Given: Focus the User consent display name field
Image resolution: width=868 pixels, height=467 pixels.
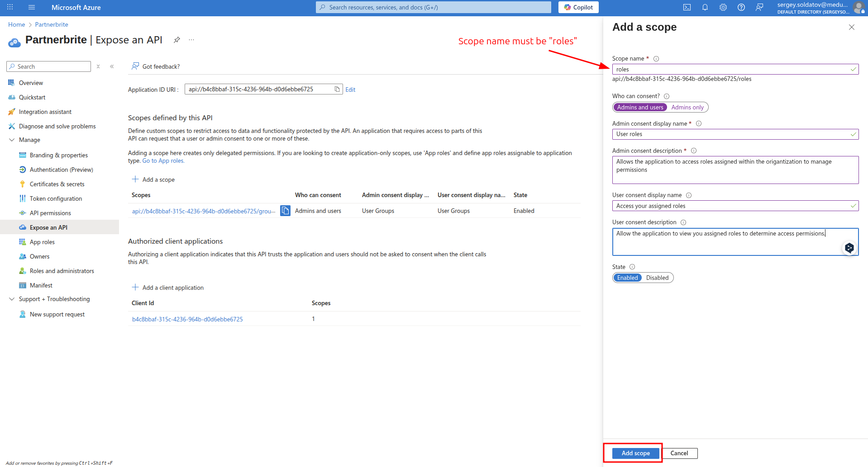Looking at the screenshot, I should (735, 206).
